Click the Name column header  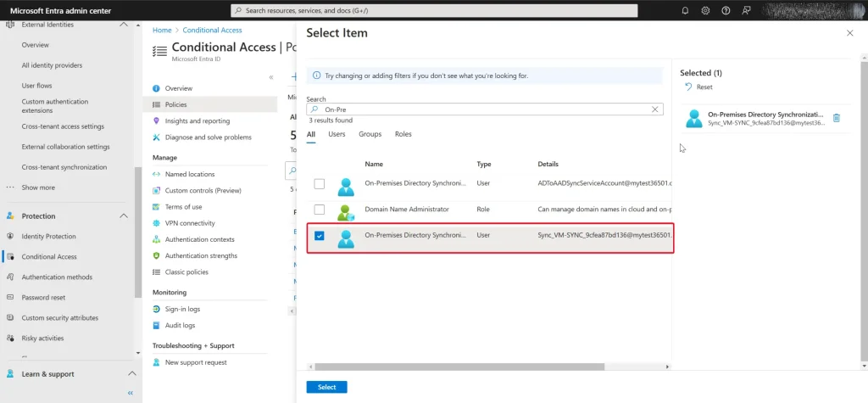click(x=374, y=164)
